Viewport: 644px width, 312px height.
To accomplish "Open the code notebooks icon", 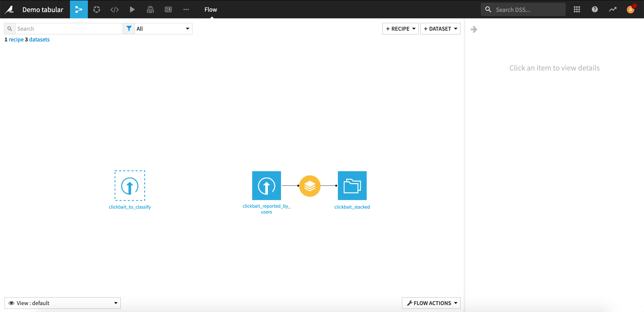I will [114, 9].
